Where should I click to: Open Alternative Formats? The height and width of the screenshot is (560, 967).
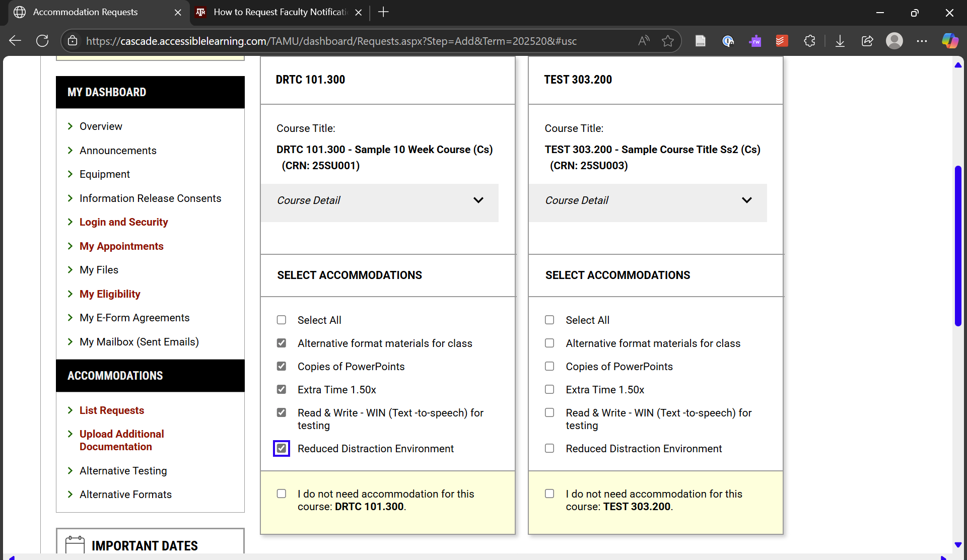tap(125, 494)
